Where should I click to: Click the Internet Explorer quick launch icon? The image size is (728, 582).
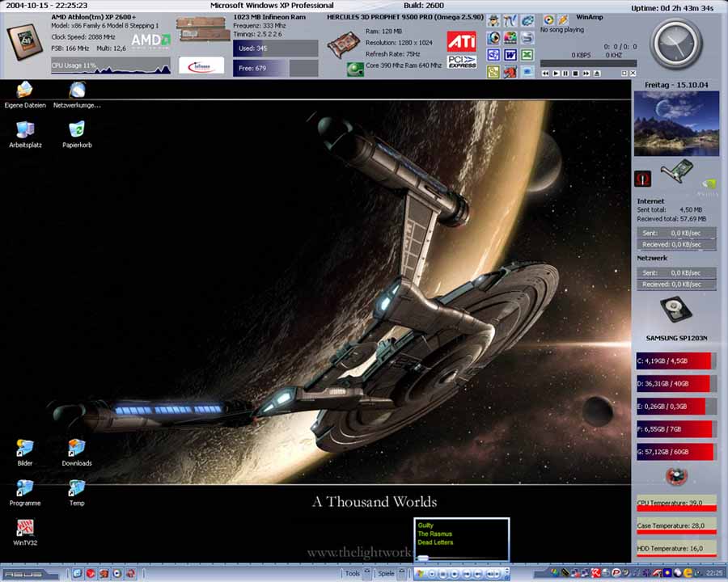(77, 574)
